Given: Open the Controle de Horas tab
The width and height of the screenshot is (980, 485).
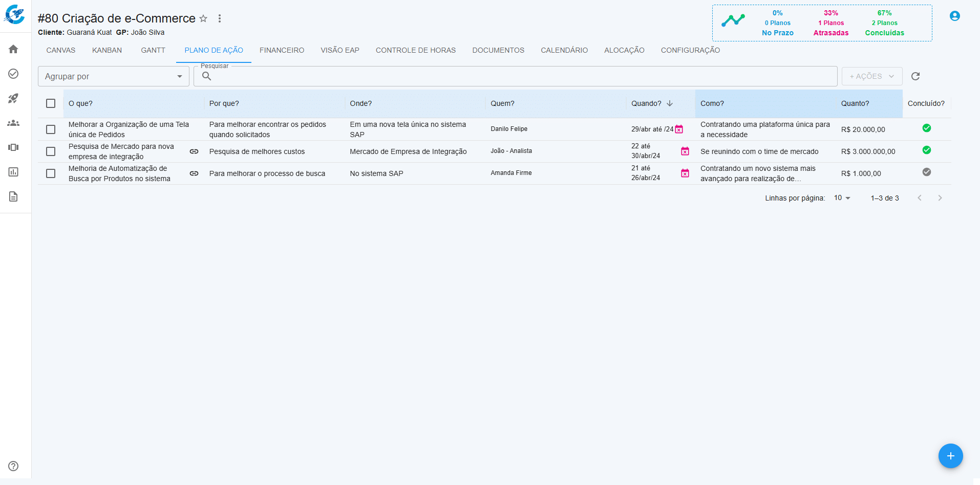Looking at the screenshot, I should [416, 50].
